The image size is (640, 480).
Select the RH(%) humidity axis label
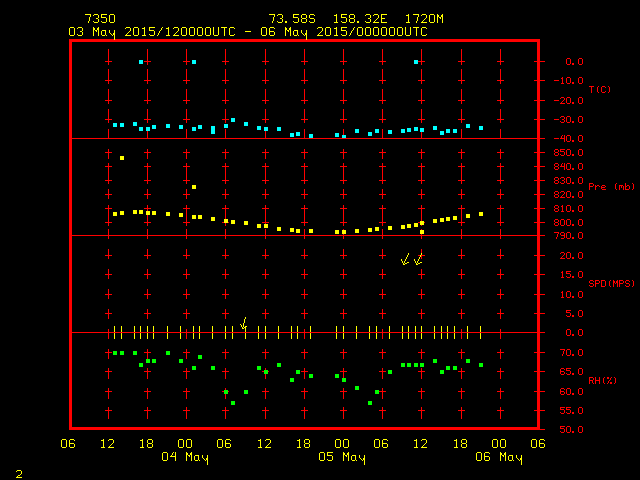[599, 380]
